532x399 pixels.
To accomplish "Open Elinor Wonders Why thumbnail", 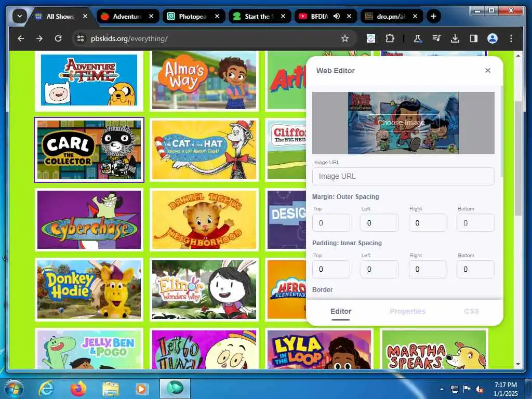I will click(204, 289).
